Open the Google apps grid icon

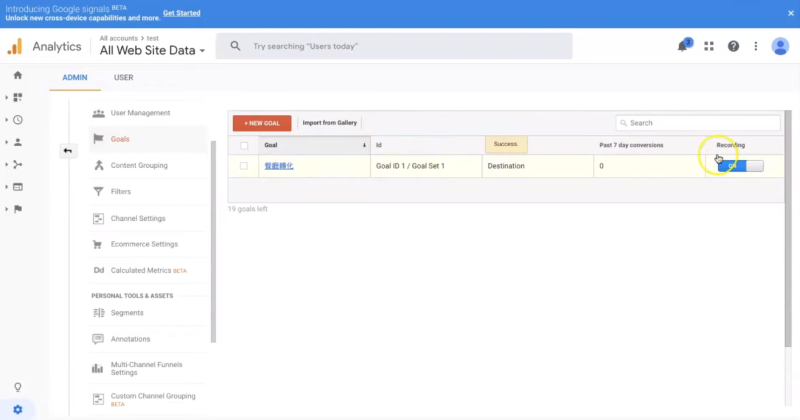709,46
